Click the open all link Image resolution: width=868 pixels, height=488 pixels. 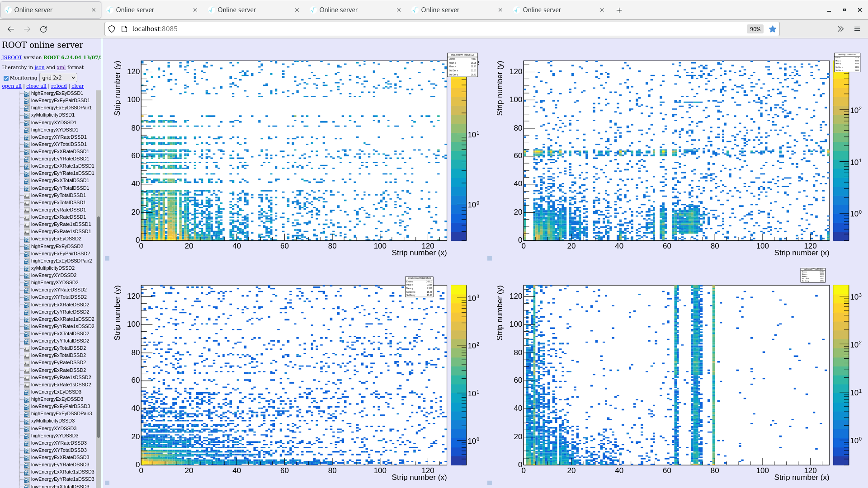[12, 86]
